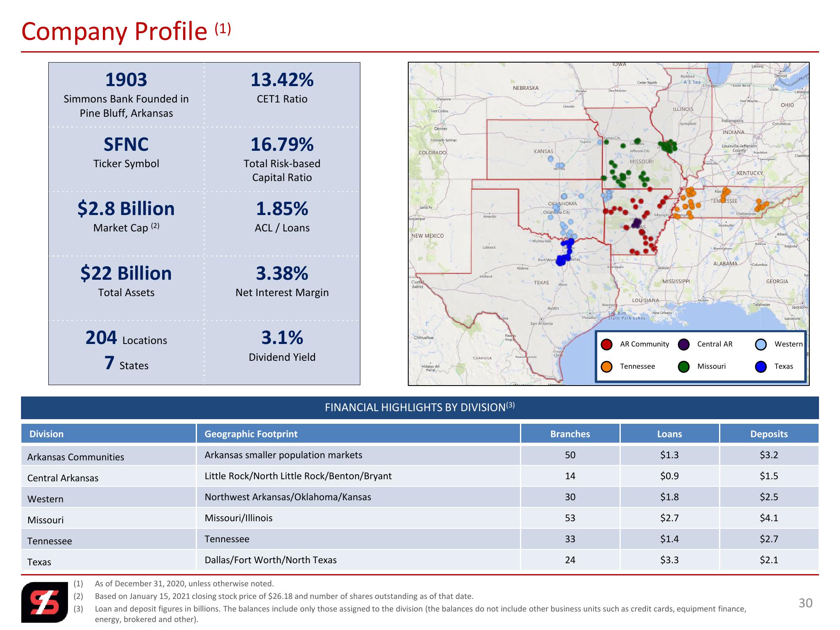Click the Texas loans value '$3.3'

pos(669,560)
